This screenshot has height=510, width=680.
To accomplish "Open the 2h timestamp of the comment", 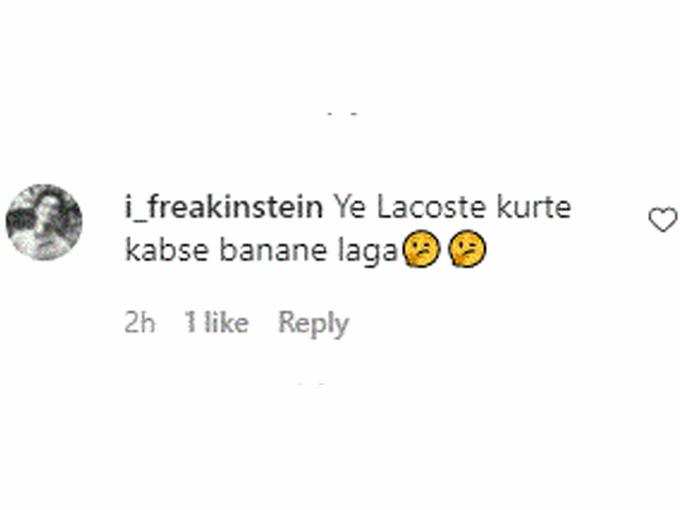I will click(140, 323).
